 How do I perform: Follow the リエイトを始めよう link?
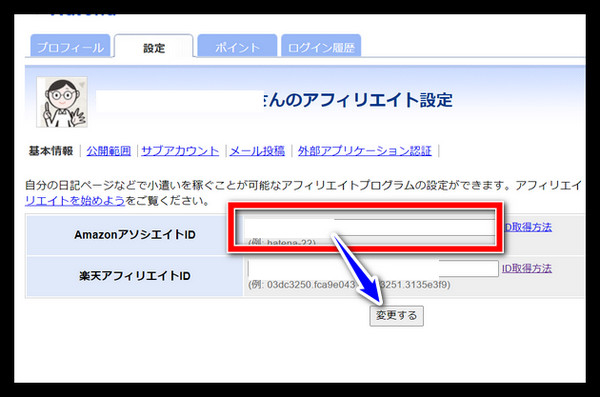(75, 201)
